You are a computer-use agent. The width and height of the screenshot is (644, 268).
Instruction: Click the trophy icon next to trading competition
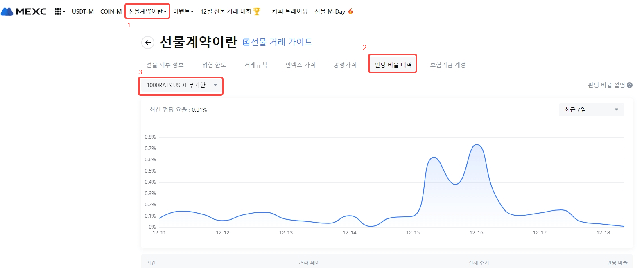tap(257, 11)
